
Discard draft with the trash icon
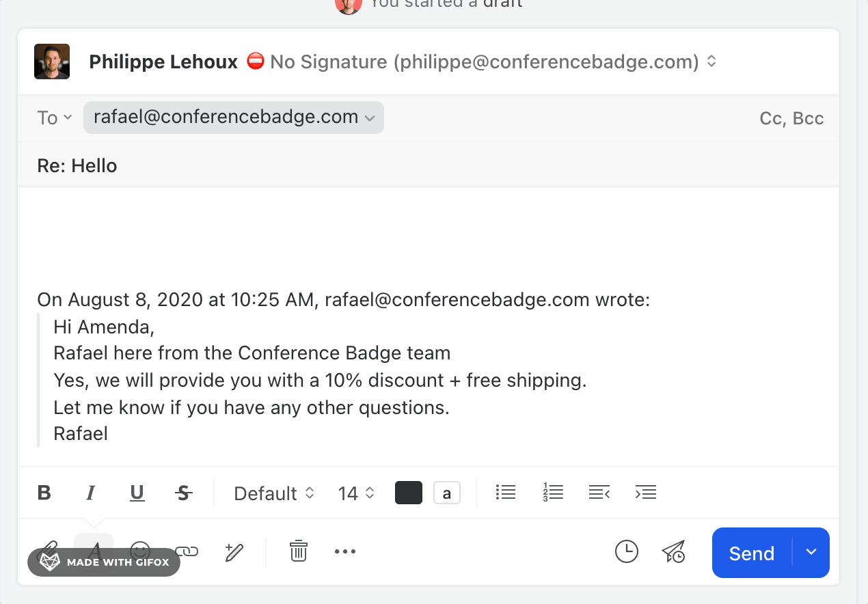coord(298,551)
